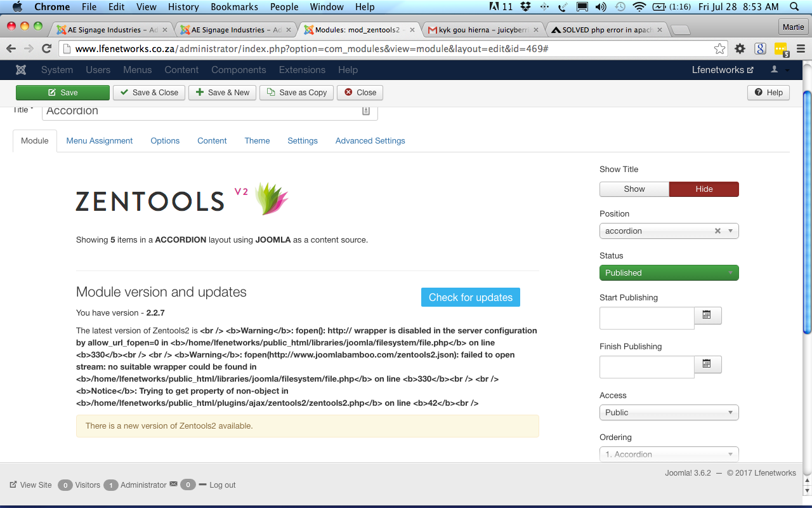Switch to kyk gou hierna Gmail tab
This screenshot has height=508, width=812.
pos(484,30)
